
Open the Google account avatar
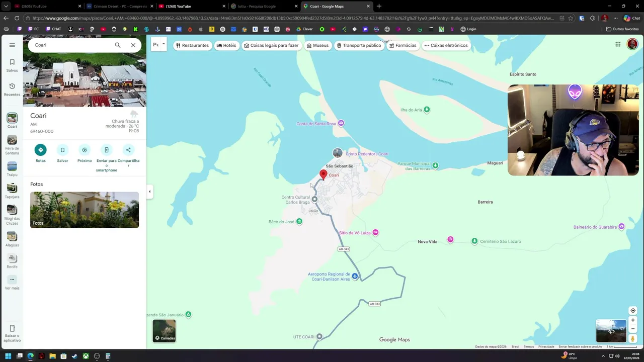[632, 44]
